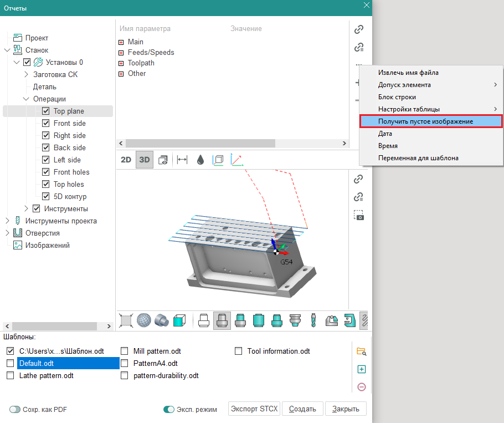504x423 pixels.
Task: Toggle coordinate axes display icon
Action: click(236, 160)
